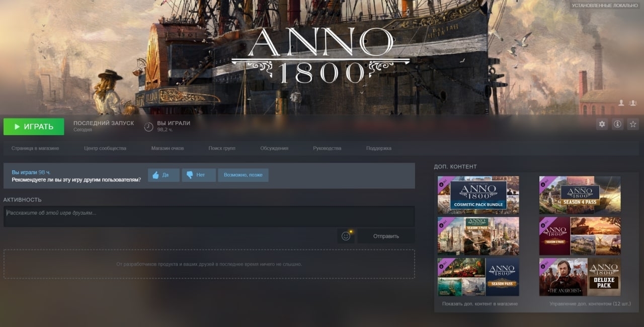Click УСТАНОВЛЕННЫЕ ЛОКАЛЬНО label
This screenshot has width=644, height=327.
(606, 6)
